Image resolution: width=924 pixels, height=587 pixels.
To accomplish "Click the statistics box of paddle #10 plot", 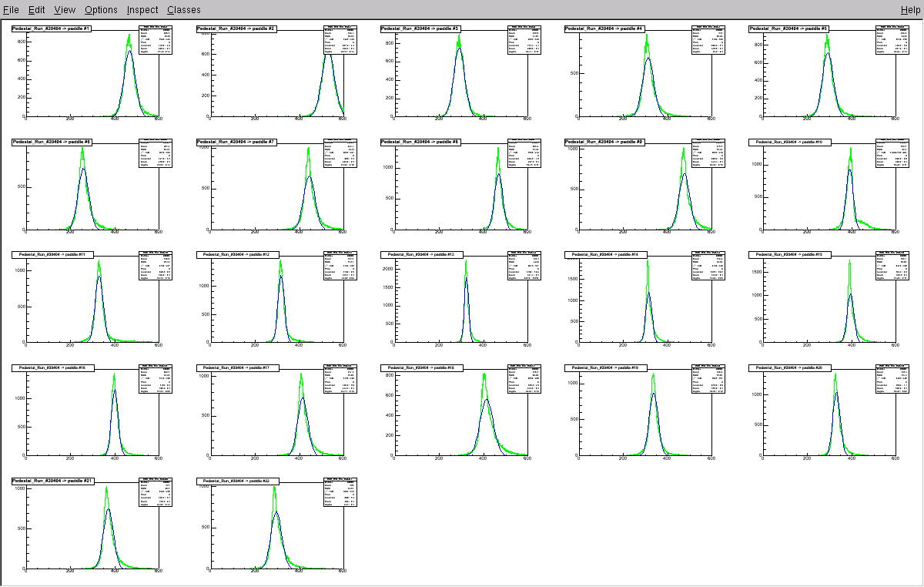I will 892,153.
